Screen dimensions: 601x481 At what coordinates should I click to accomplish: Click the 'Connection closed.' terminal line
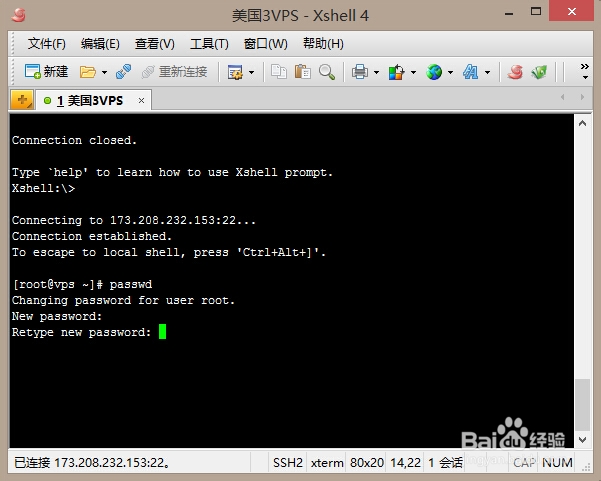coord(74,140)
